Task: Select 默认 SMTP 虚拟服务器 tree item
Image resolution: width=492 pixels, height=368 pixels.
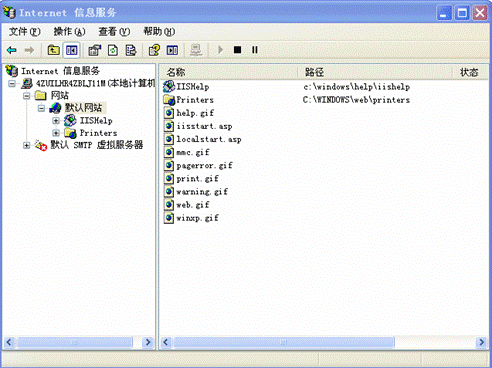Action: pos(97,145)
